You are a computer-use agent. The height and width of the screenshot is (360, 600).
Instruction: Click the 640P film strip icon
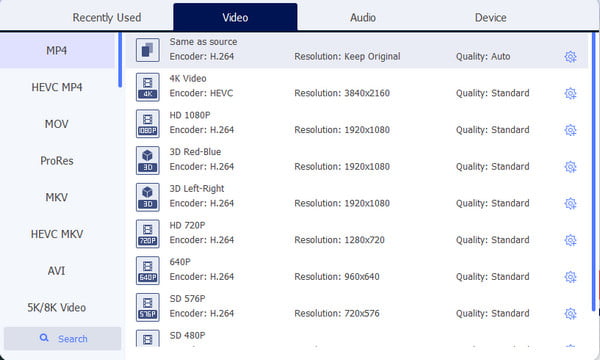pos(148,270)
